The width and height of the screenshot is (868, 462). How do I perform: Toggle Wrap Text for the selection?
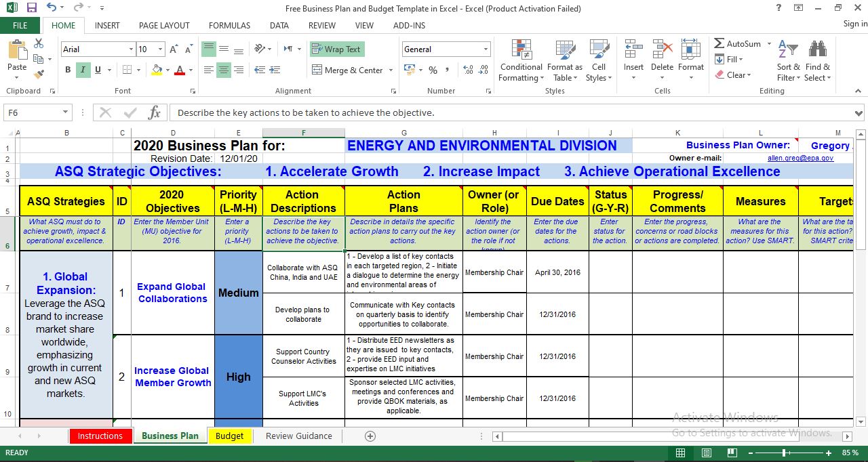337,49
